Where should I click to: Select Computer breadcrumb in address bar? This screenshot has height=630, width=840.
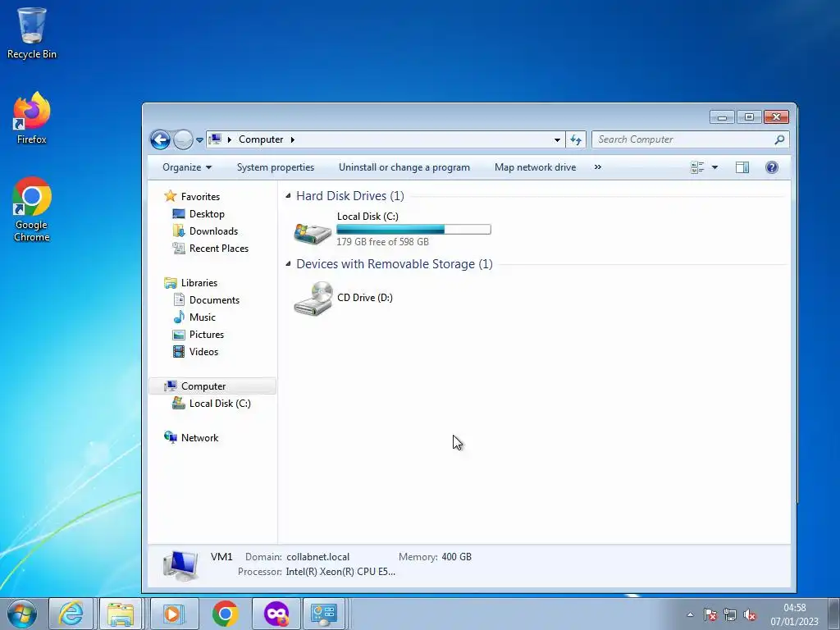261,139
